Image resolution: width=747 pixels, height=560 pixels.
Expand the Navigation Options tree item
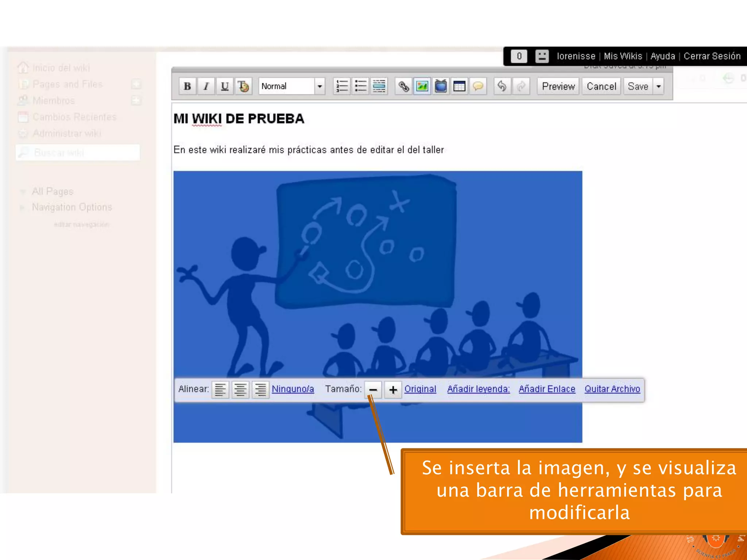[22, 207]
